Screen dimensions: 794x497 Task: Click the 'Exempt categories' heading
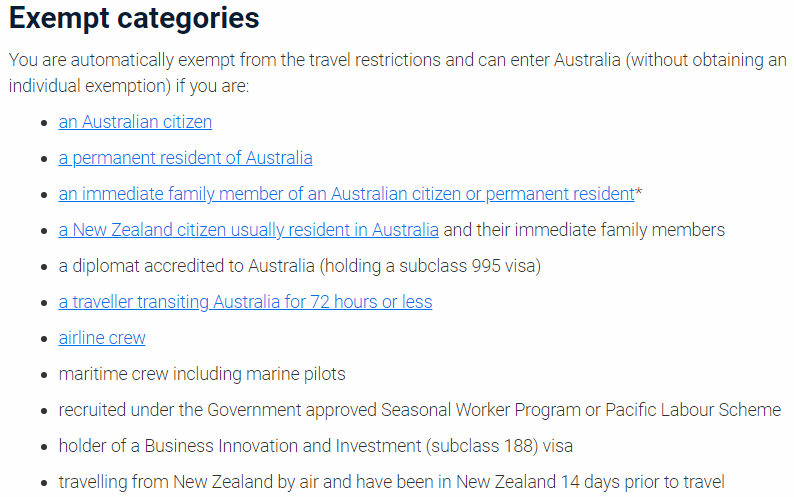tap(134, 18)
